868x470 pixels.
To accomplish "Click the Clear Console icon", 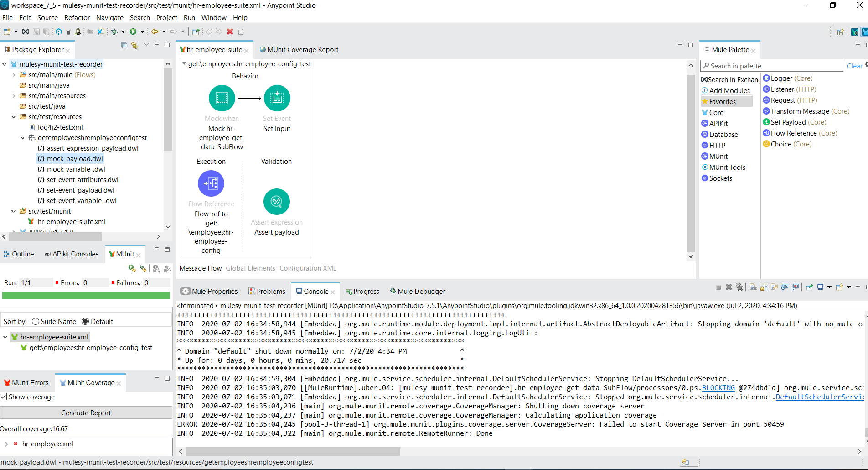I will (753, 287).
